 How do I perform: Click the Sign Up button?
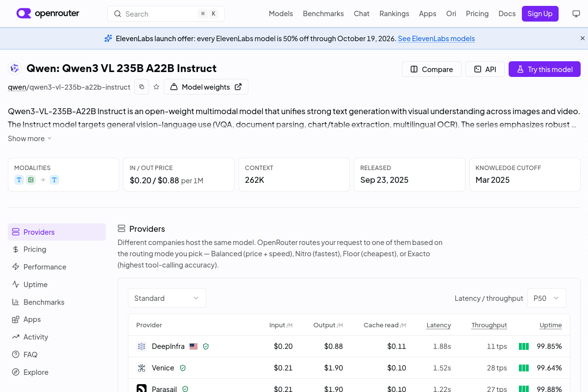(x=540, y=14)
